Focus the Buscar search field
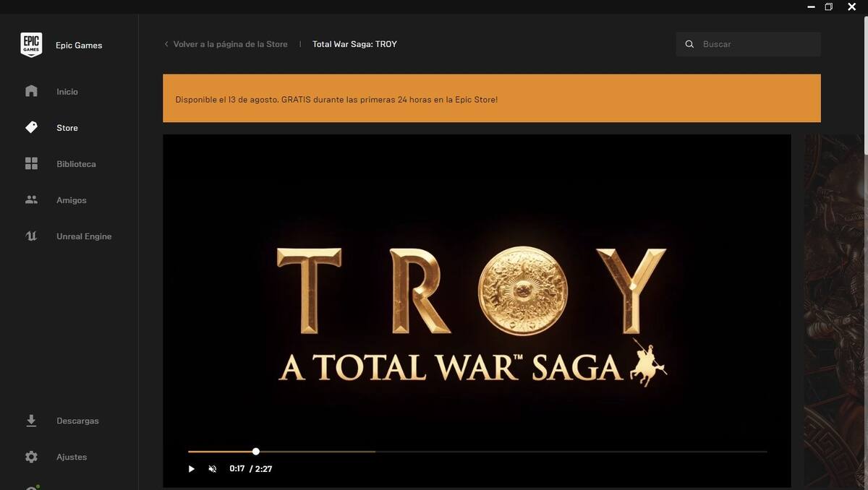Image resolution: width=868 pixels, height=490 pixels. pos(748,44)
